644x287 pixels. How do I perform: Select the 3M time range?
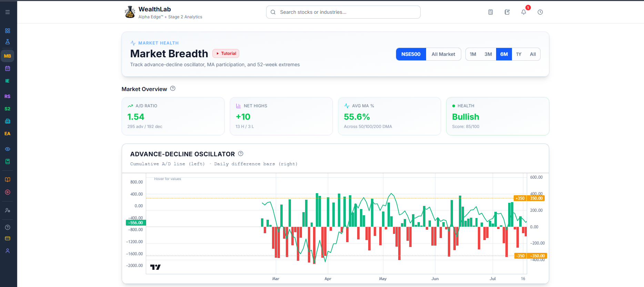pyautogui.click(x=488, y=54)
